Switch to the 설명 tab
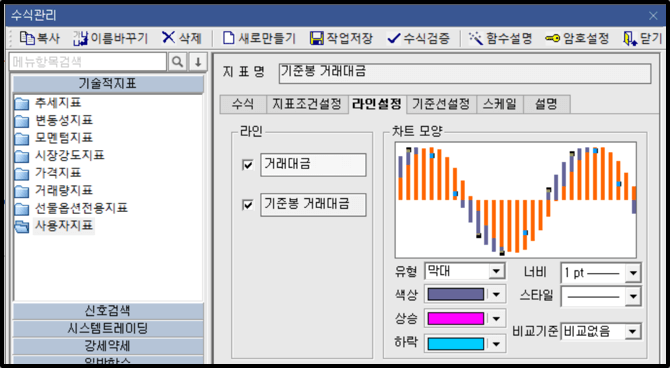This screenshot has height=368, width=670. pyautogui.click(x=547, y=104)
